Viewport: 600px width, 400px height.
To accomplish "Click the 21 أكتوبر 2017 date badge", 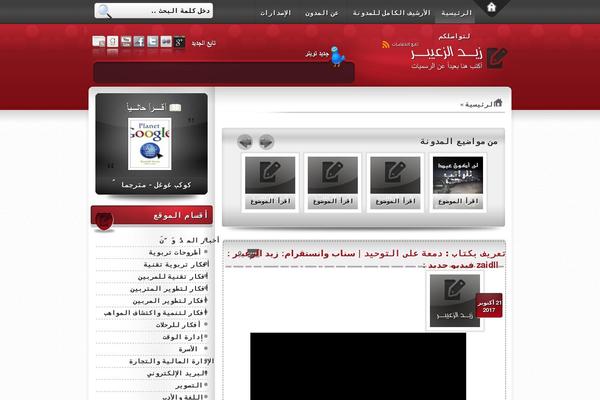I will pyautogui.click(x=489, y=306).
